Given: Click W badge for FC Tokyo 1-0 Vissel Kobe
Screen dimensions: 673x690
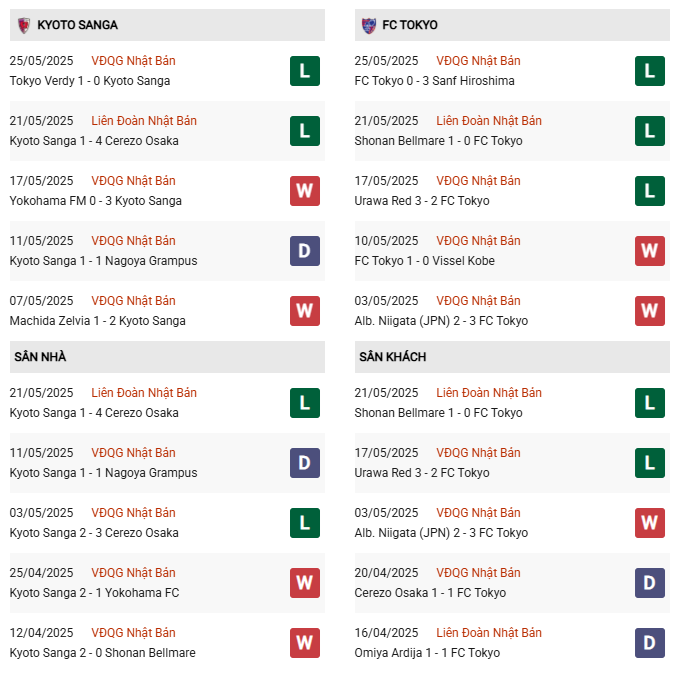Looking at the screenshot, I should 650,251.
